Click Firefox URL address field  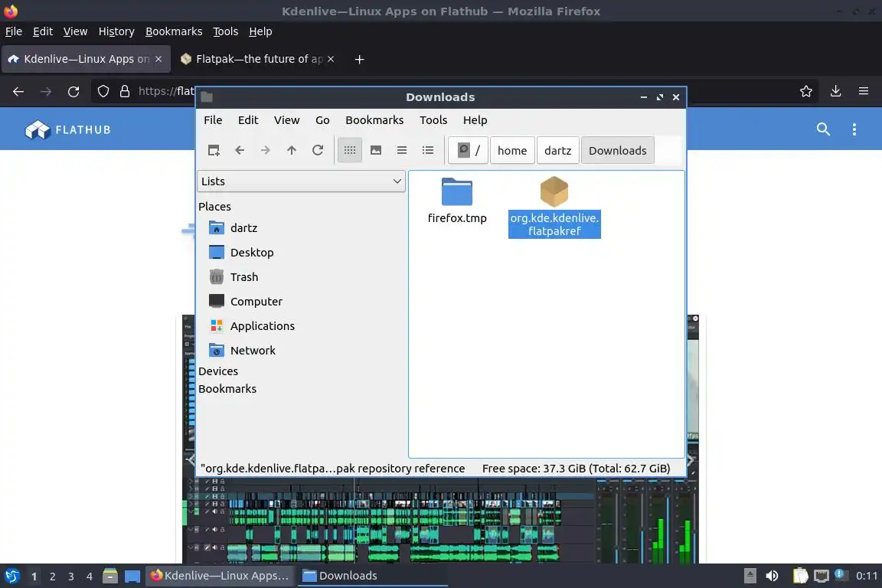pyautogui.click(x=168, y=91)
